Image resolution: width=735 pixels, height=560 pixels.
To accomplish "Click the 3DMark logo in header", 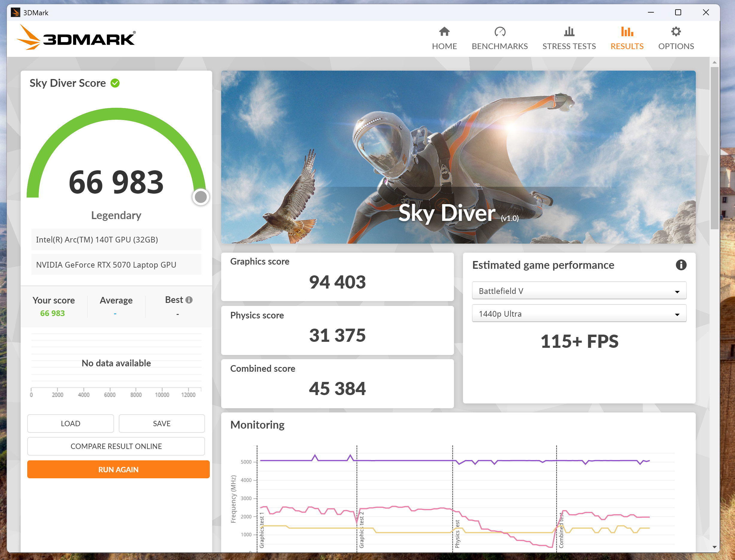I will point(76,38).
